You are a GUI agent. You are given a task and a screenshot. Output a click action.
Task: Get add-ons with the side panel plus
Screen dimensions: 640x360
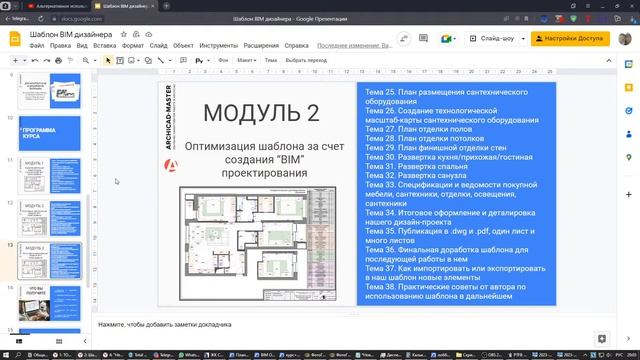click(x=629, y=195)
